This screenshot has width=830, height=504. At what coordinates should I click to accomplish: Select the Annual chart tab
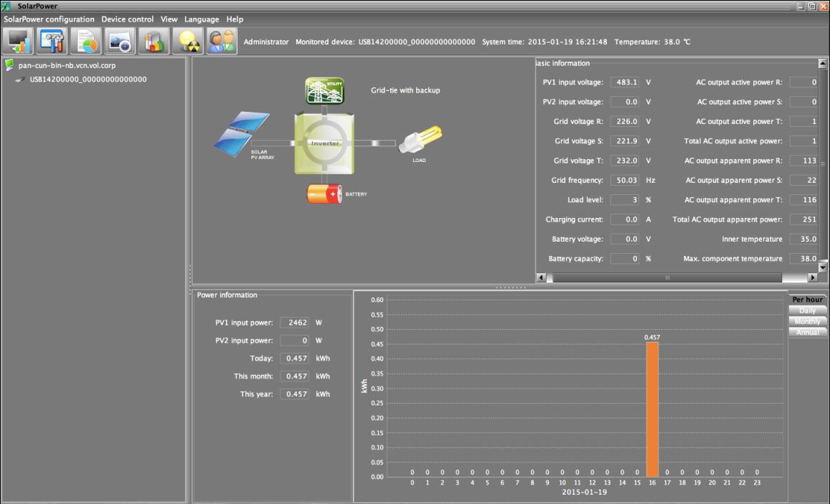point(807,332)
